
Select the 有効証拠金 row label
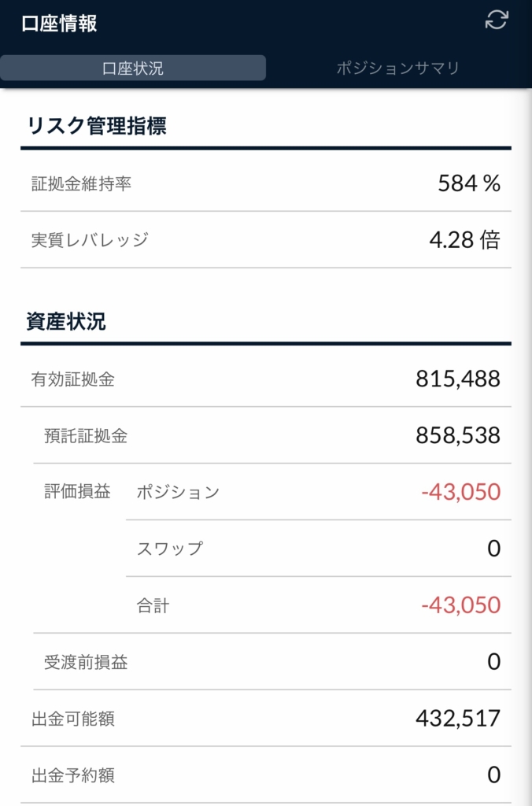(73, 379)
